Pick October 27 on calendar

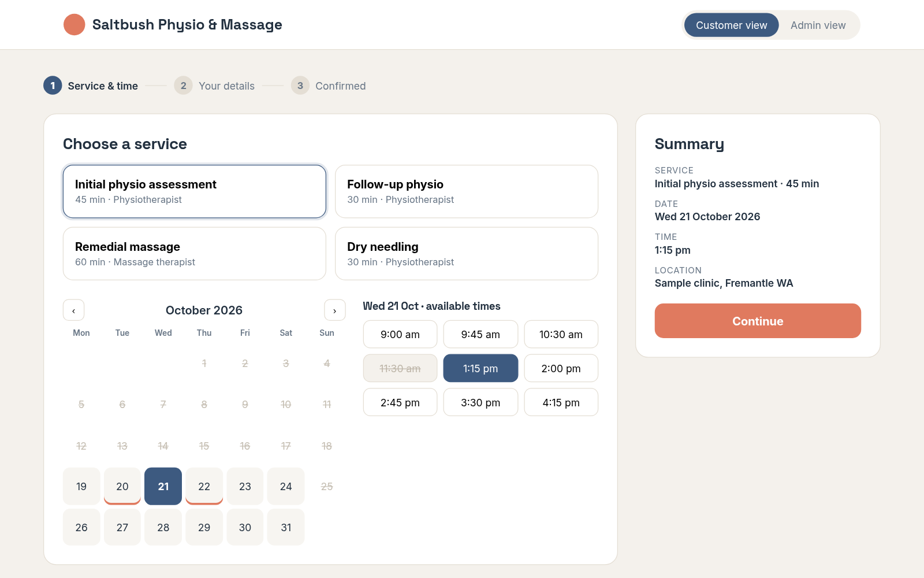122,527
